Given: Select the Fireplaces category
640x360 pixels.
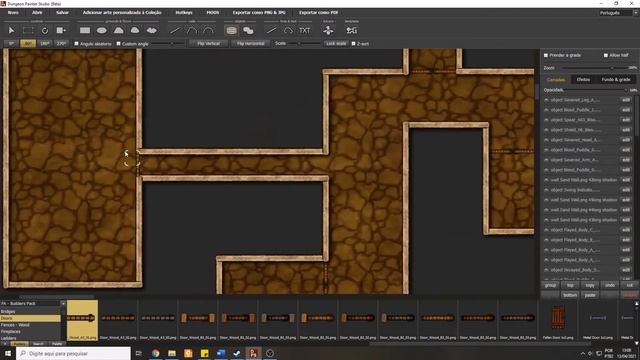Looking at the screenshot, I should 30,331.
